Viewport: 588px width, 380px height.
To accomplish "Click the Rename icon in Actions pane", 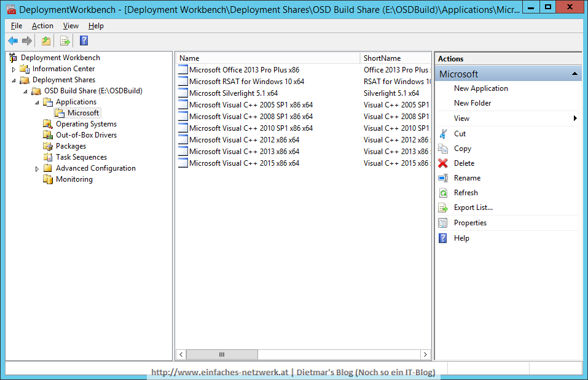I will (443, 178).
